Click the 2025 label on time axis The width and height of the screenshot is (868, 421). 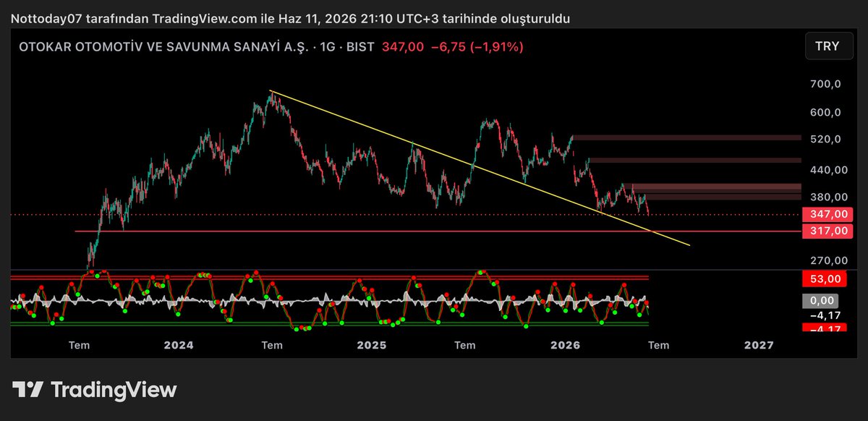[372, 346]
